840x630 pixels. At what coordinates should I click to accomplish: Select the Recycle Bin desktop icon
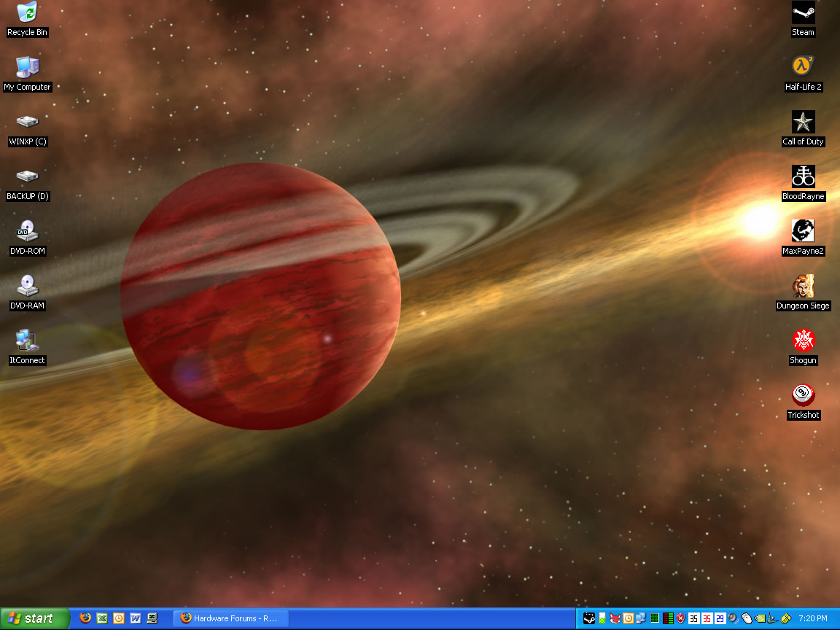27,19
